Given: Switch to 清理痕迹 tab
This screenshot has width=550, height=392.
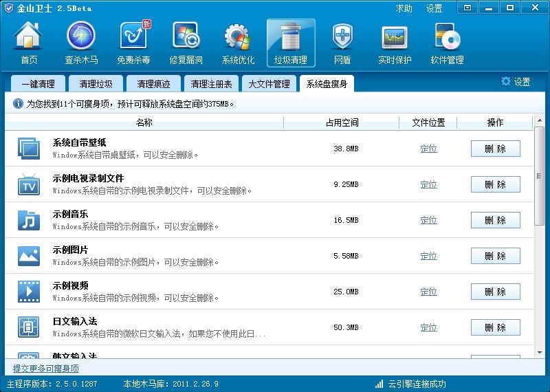Looking at the screenshot, I should [x=153, y=84].
